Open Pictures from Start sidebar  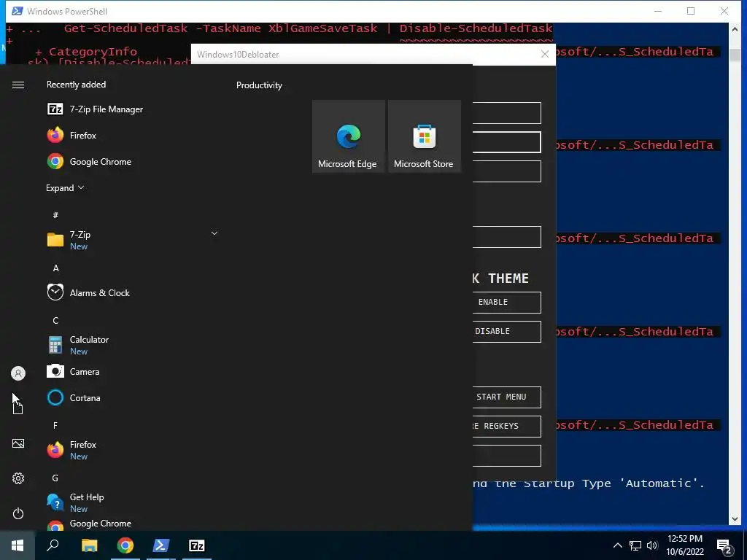click(18, 443)
